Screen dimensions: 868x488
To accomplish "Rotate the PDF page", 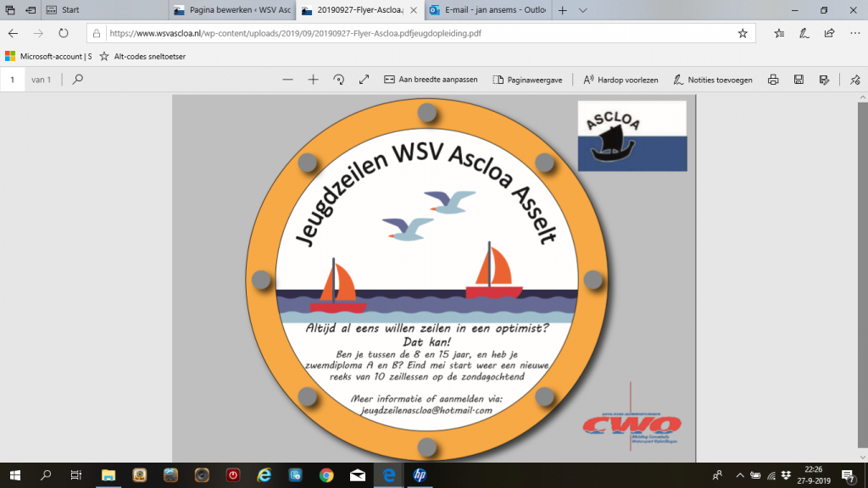I will (x=338, y=80).
